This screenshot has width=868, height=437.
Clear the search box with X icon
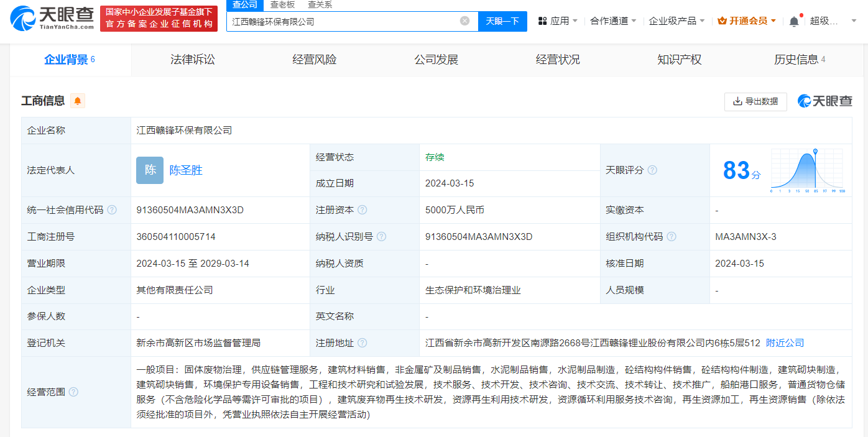(x=464, y=21)
